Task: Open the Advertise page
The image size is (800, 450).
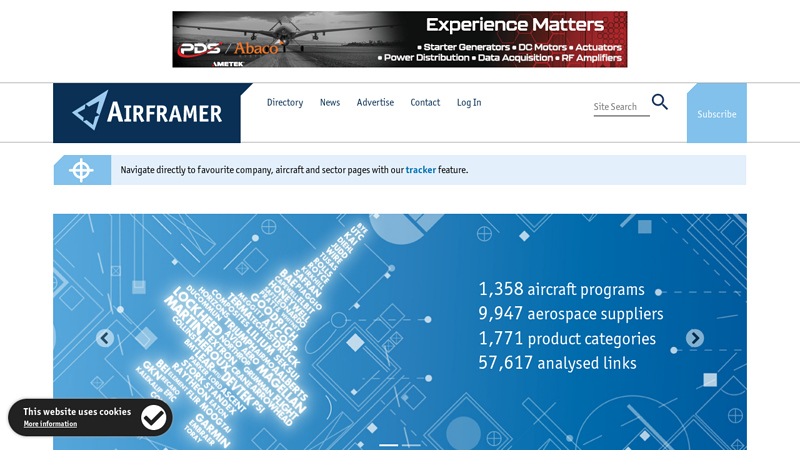Action: tap(375, 103)
